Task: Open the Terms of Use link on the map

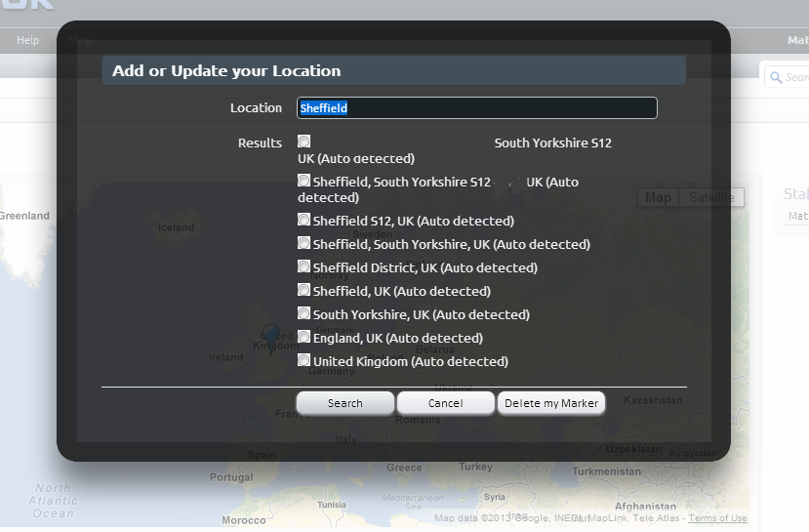Action: point(717,518)
